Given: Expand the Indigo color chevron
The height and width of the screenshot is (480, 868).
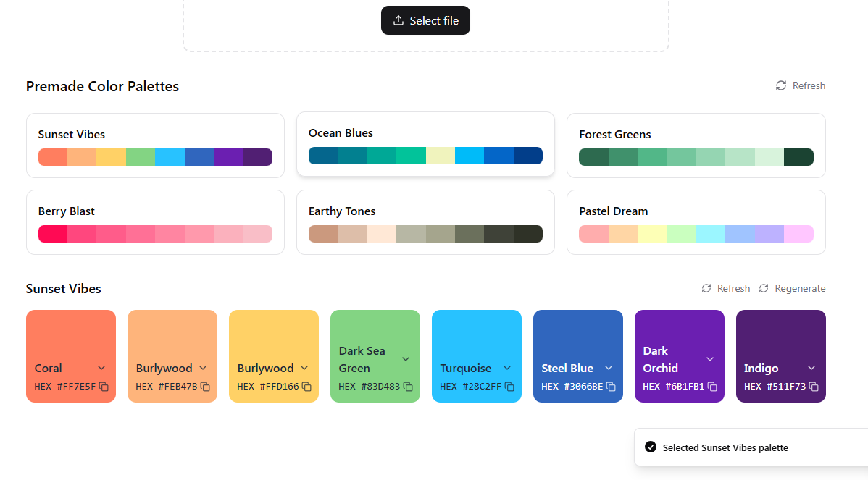Looking at the screenshot, I should tap(811, 368).
